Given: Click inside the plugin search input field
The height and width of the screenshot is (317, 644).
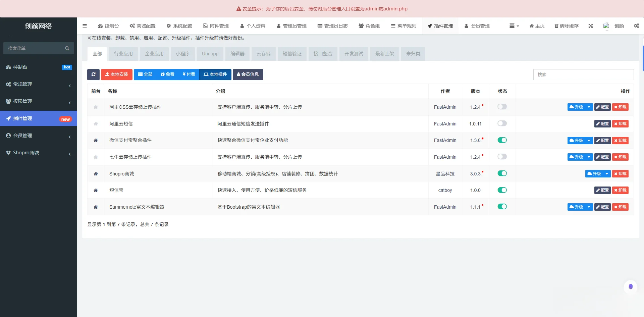Looking at the screenshot, I should point(583,75).
